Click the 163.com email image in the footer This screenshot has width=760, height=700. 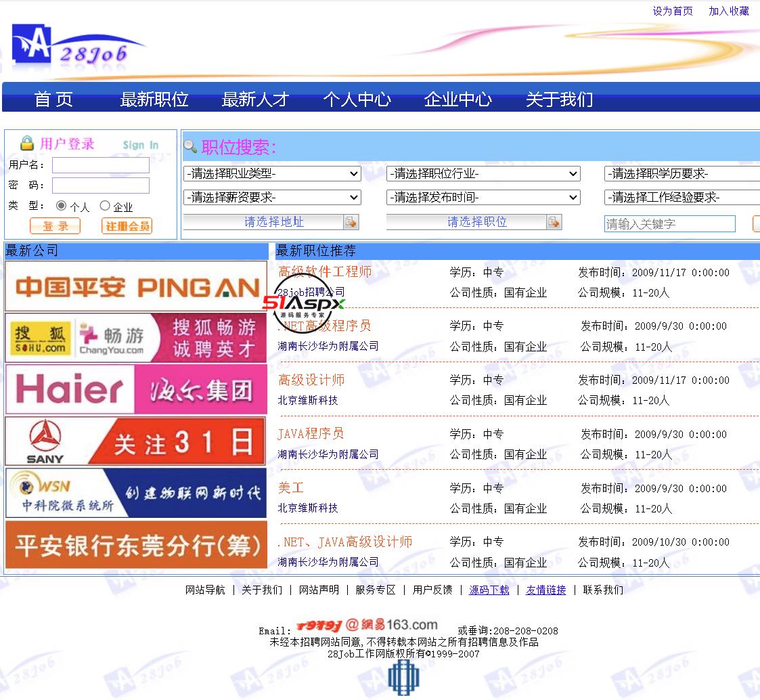(x=367, y=625)
